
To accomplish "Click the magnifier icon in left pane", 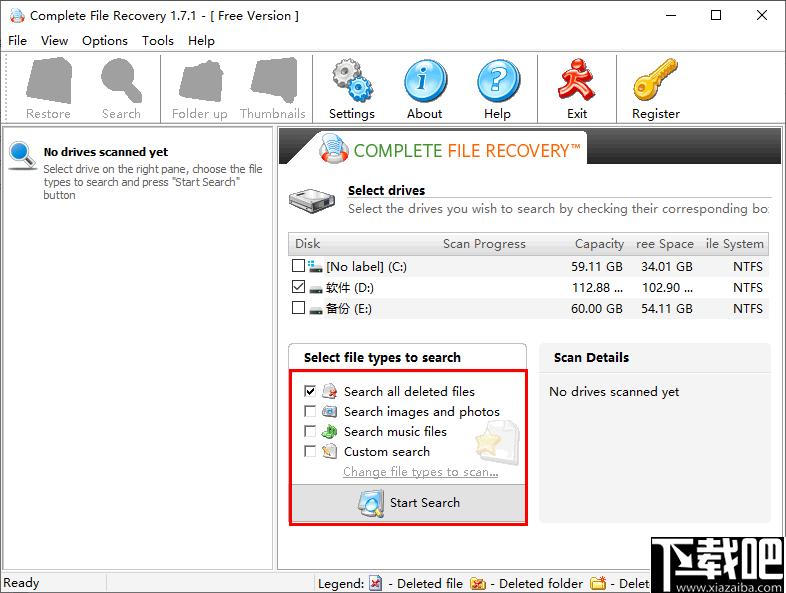I will (22, 156).
